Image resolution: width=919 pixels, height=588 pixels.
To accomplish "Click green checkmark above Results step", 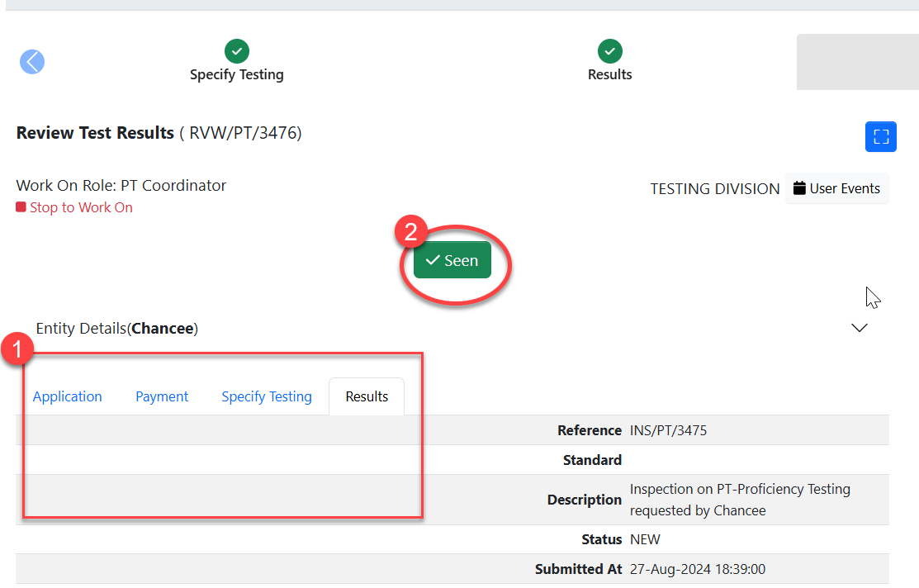I will pos(609,51).
